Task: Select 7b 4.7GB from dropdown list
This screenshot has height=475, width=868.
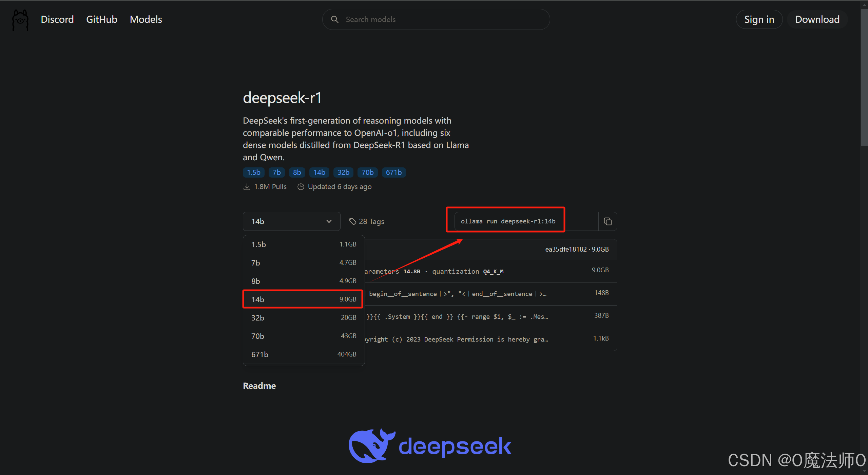Action: click(x=303, y=263)
